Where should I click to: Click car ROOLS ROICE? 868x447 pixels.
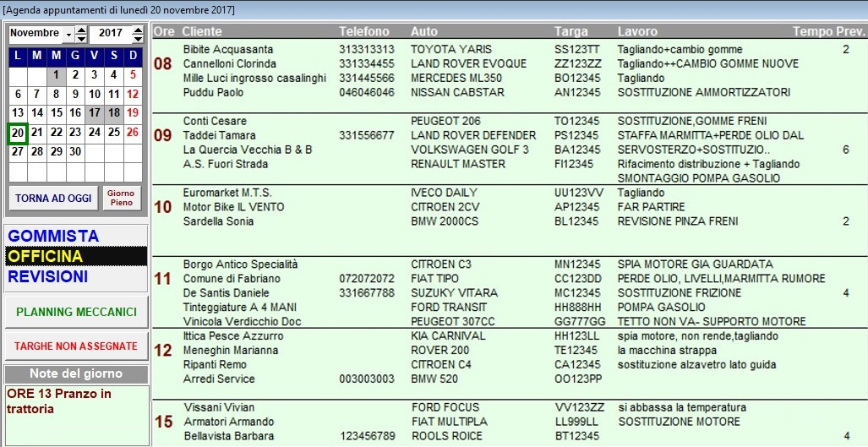click(447, 436)
